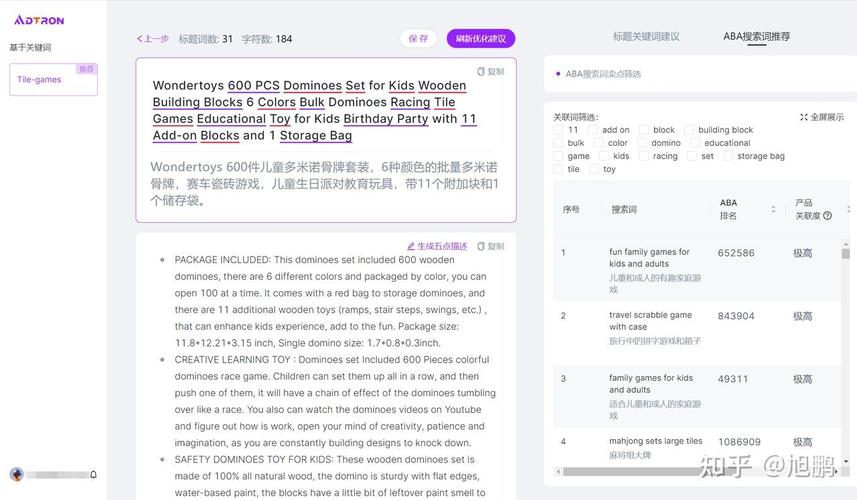Screen dimensions: 857x500
Task: Click ABA rank value 652586
Action: [736, 253]
